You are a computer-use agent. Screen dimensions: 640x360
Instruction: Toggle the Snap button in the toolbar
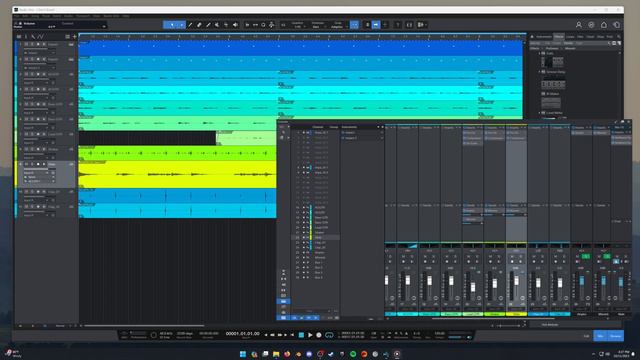click(354, 25)
